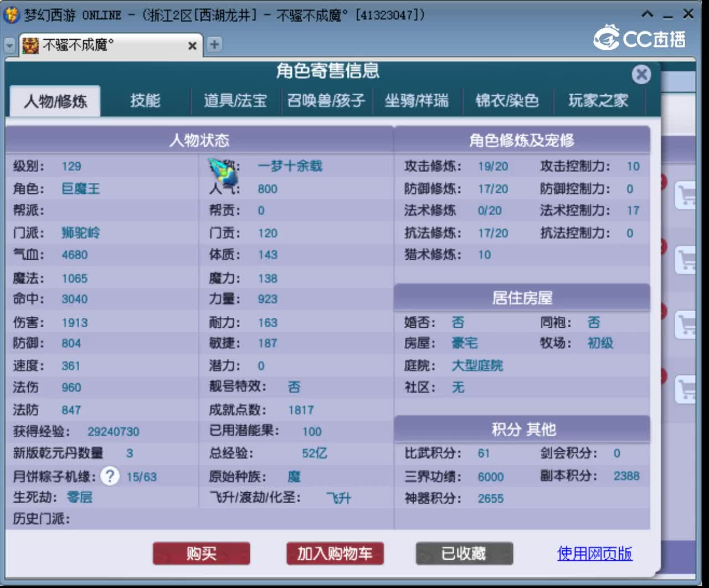Click the 猎术修炼 value 10
Viewport: 709px width, 588px height.
(485, 255)
